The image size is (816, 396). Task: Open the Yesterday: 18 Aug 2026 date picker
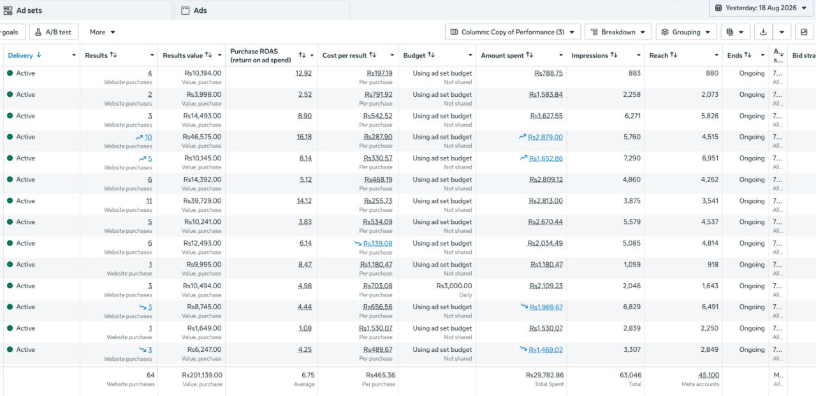point(761,8)
